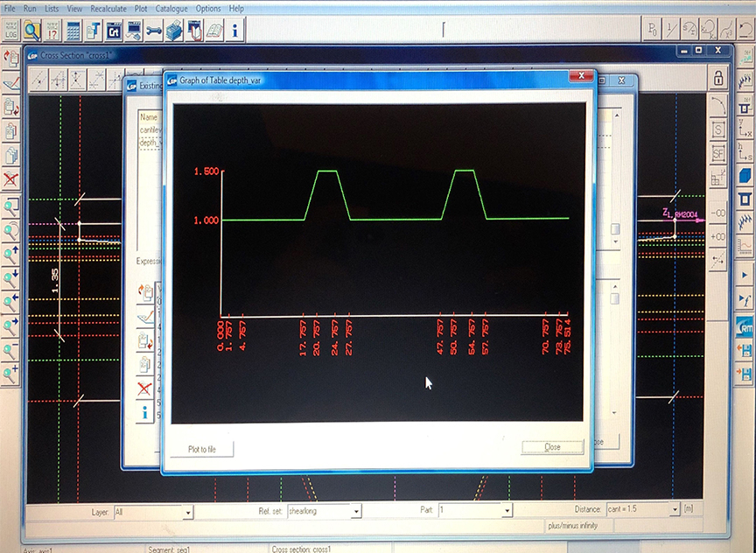Click the printer icon in the toolbar
The height and width of the screenshot is (553, 756).
click(172, 31)
